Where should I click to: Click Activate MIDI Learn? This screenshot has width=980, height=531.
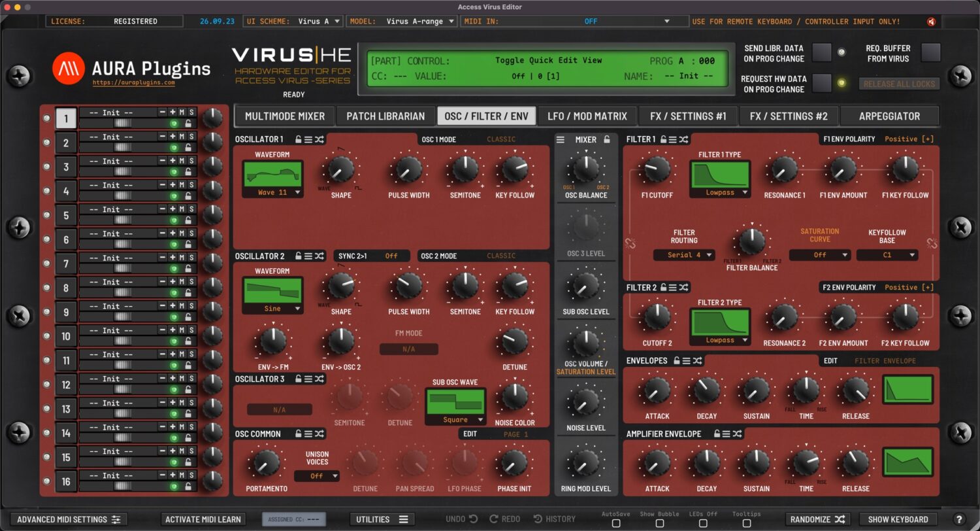click(x=203, y=519)
